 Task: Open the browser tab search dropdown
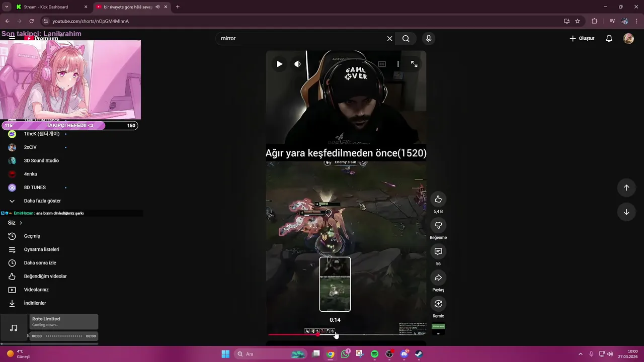7,7
